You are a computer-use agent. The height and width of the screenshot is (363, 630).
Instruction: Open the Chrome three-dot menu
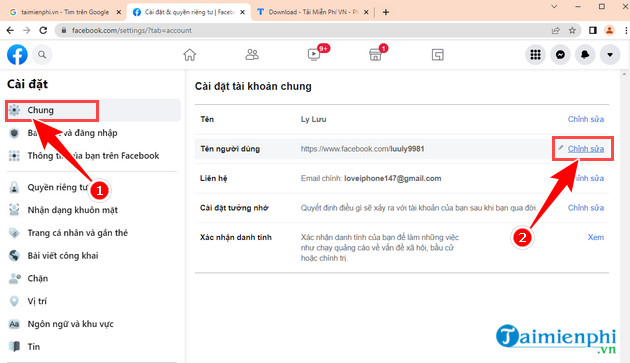click(x=626, y=30)
